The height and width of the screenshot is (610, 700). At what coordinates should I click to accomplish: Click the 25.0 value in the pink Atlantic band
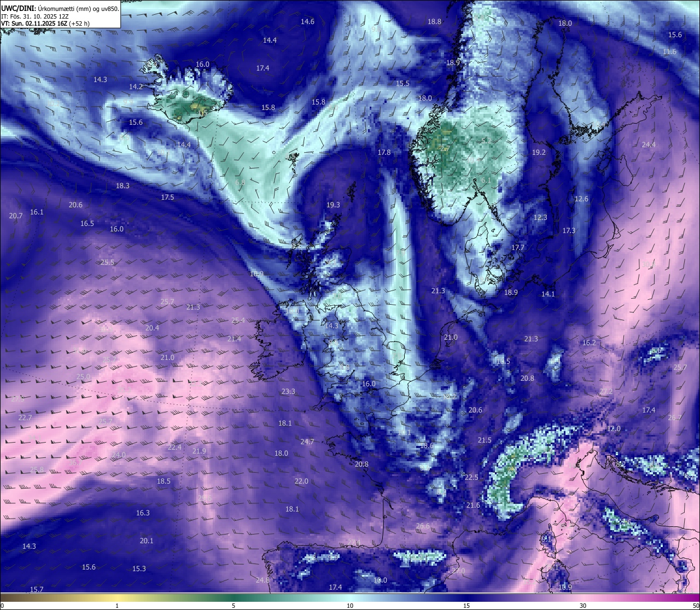click(x=83, y=377)
